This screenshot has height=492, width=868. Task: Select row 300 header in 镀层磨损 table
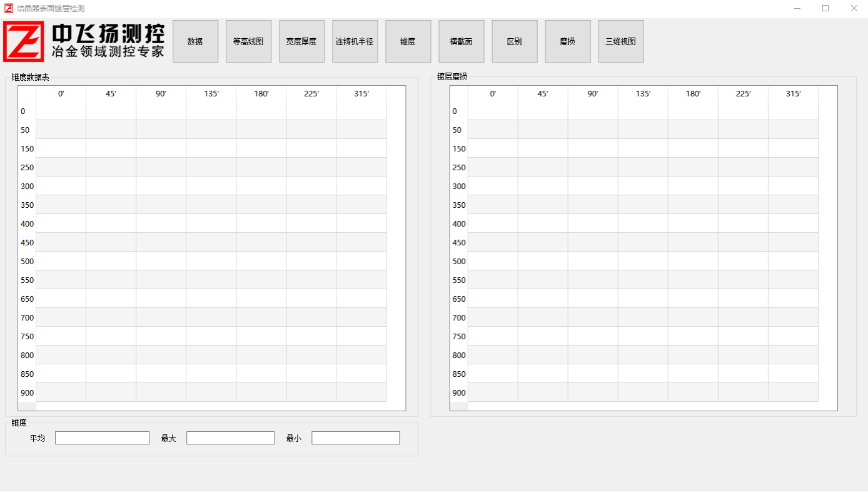coord(458,186)
